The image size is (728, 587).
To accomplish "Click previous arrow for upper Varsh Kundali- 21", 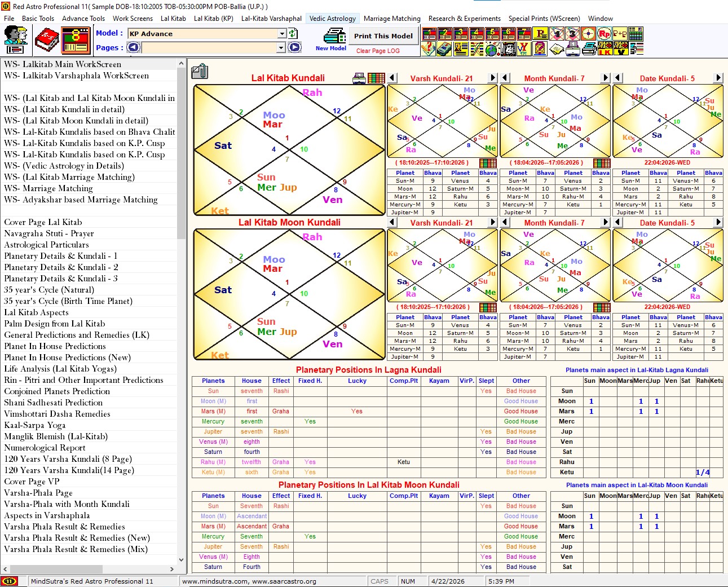I will pos(392,78).
